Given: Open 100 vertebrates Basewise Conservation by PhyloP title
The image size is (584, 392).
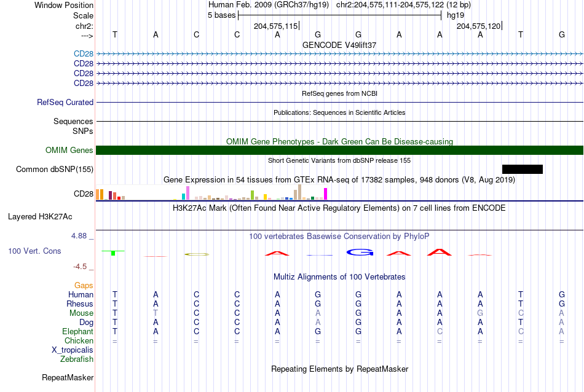Looking at the screenshot, I should (339, 237).
